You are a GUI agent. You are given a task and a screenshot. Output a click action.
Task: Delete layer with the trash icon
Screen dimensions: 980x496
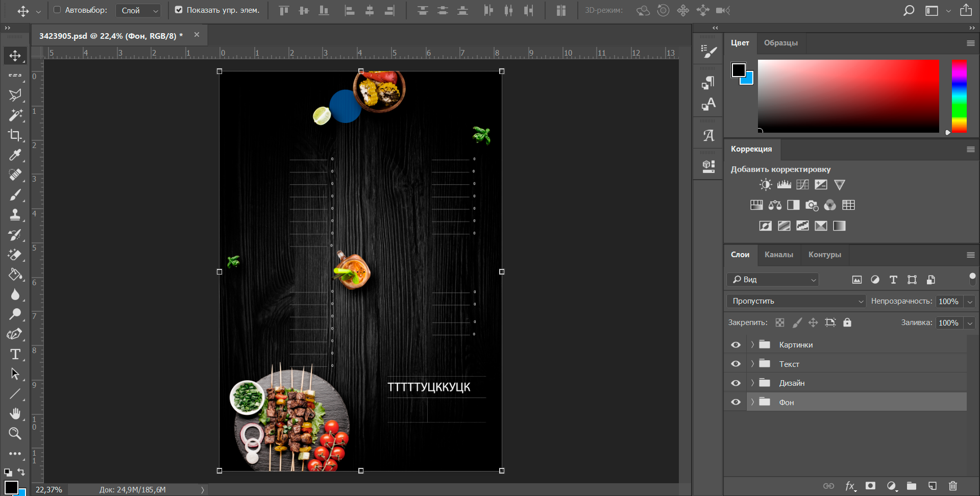point(952,486)
